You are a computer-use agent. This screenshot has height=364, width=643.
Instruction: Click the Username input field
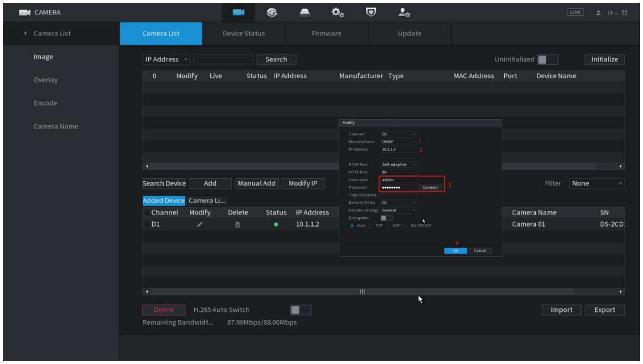[398, 180]
